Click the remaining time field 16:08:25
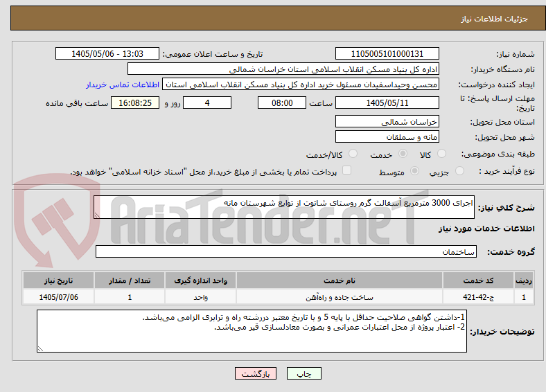This screenshot has width=546, height=392. pos(135,103)
